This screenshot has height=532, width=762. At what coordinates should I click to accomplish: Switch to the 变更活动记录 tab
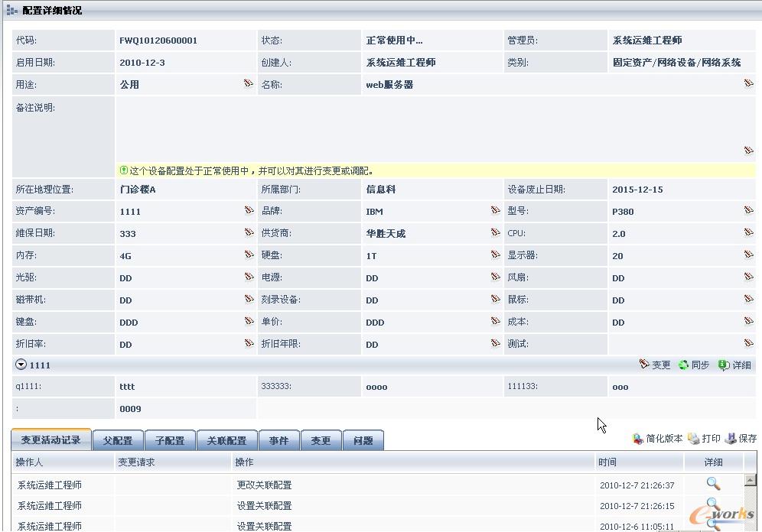(50, 440)
